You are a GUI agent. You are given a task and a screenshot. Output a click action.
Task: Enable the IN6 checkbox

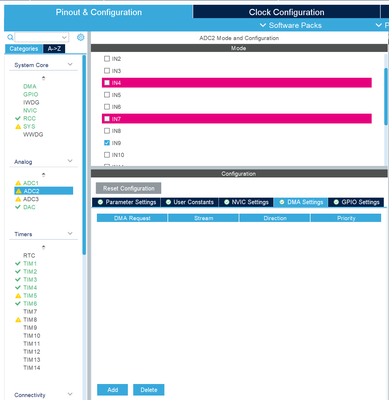(107, 107)
